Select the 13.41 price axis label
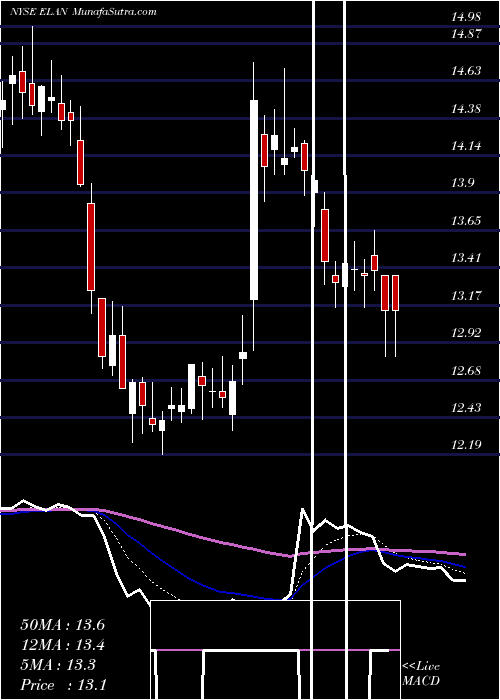Screen dimensions: 500x700 point(466,258)
